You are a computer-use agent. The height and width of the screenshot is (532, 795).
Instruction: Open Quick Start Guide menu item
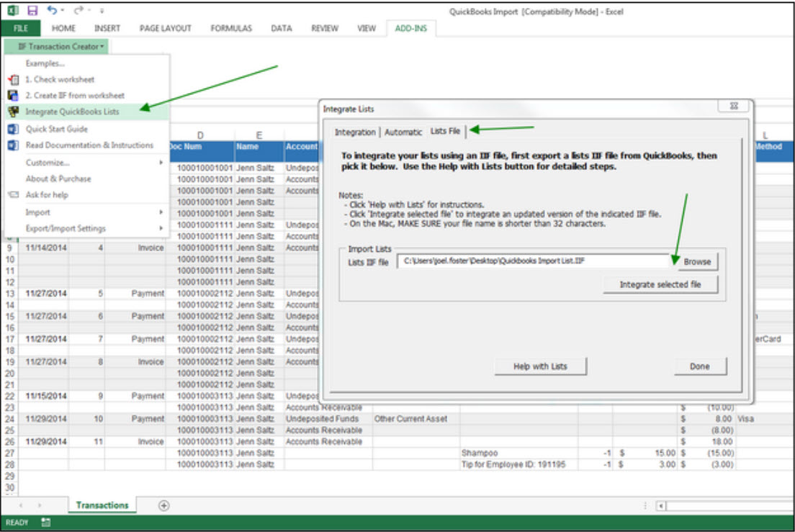click(86, 129)
